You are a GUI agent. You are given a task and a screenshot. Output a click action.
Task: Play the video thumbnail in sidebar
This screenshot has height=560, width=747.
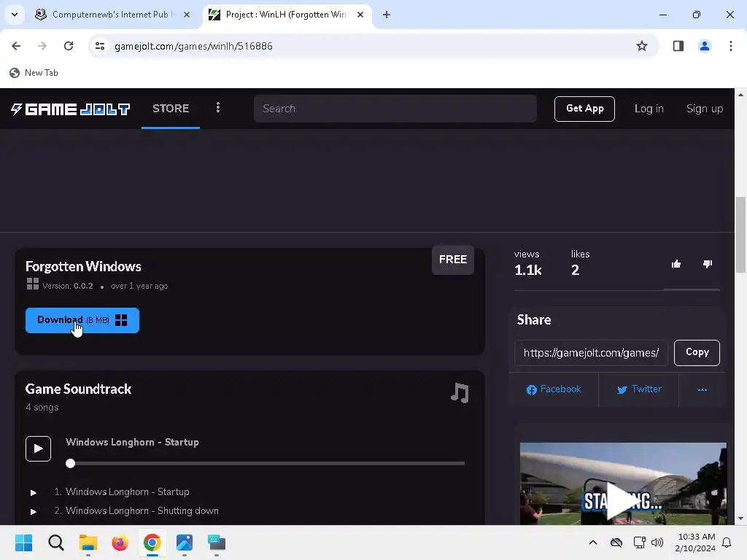623,500
